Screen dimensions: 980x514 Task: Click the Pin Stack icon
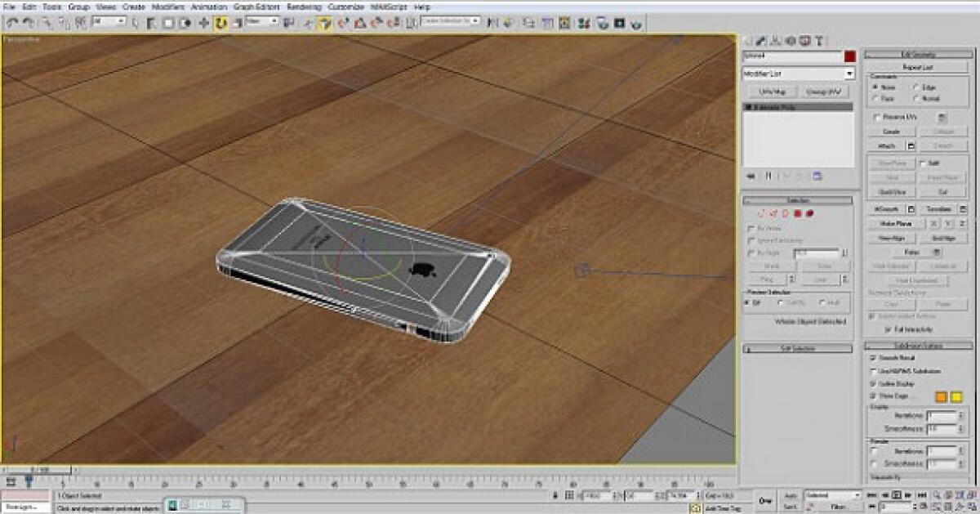750,176
